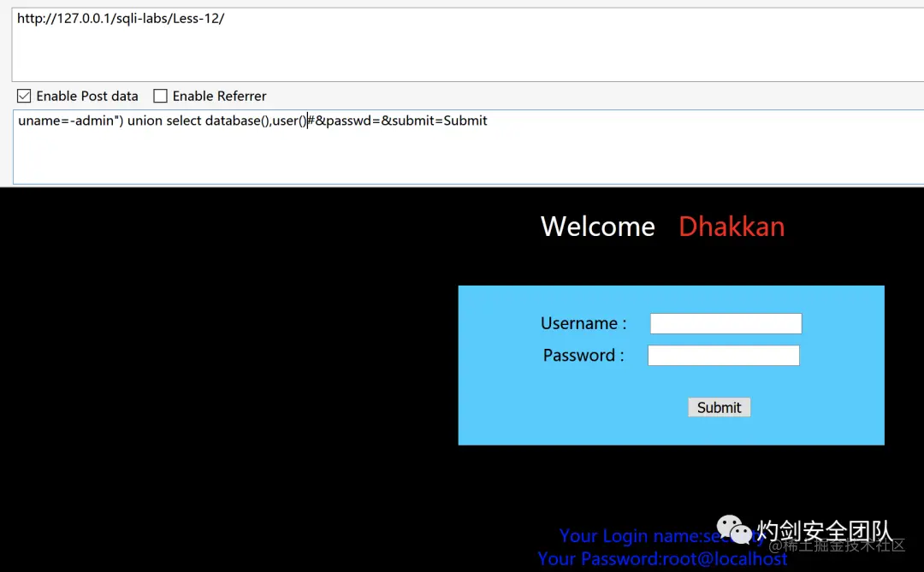Click the URL field showing sqli-labs/Less-12/
This screenshot has height=572, width=924.
[x=468, y=44]
